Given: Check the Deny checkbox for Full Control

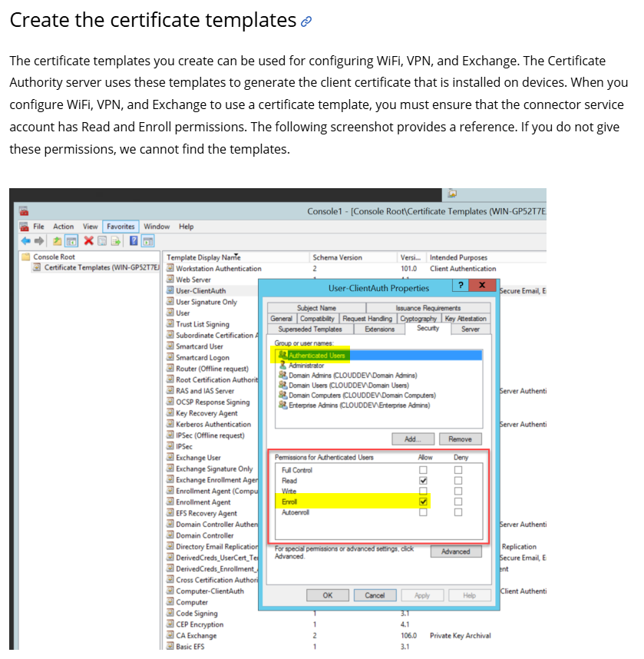Looking at the screenshot, I should (458, 470).
